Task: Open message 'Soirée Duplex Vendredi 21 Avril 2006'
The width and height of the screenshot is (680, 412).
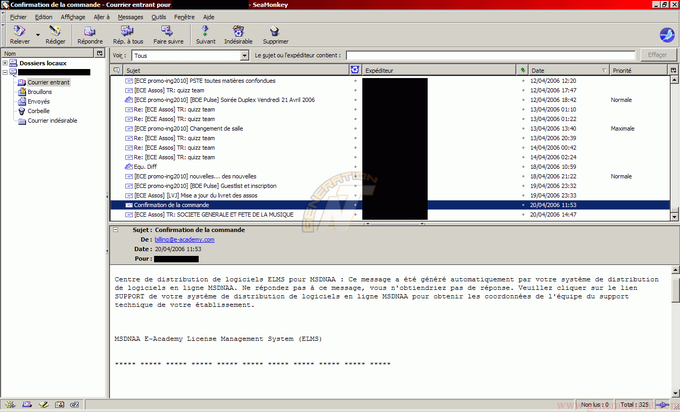Action: (225, 100)
